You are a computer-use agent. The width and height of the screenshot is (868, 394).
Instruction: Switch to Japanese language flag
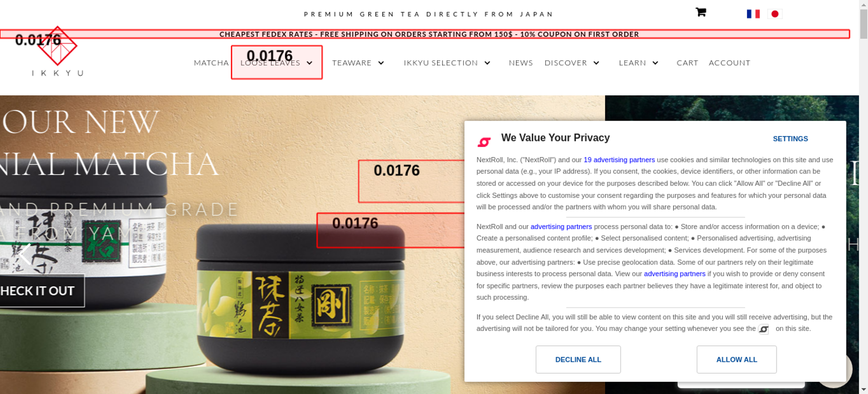775,14
